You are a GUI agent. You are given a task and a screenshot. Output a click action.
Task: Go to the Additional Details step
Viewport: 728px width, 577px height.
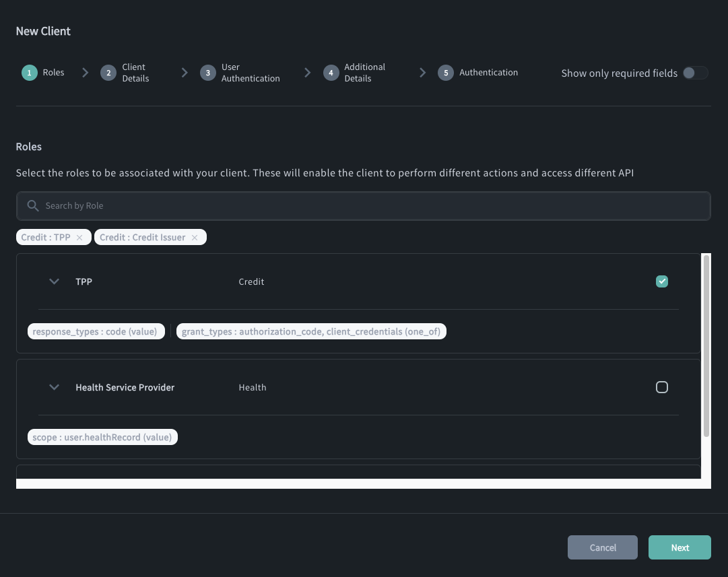click(x=364, y=72)
